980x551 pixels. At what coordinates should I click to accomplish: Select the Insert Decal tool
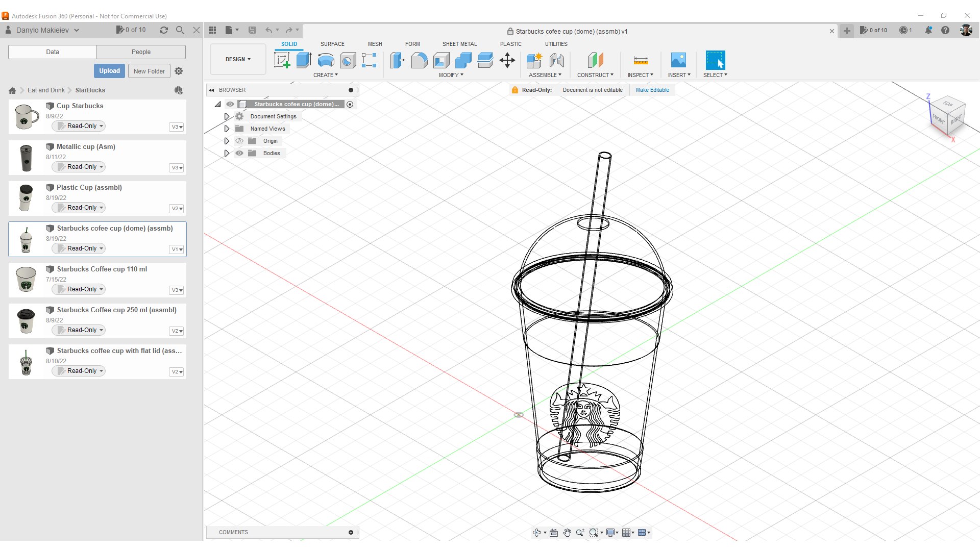point(678,60)
